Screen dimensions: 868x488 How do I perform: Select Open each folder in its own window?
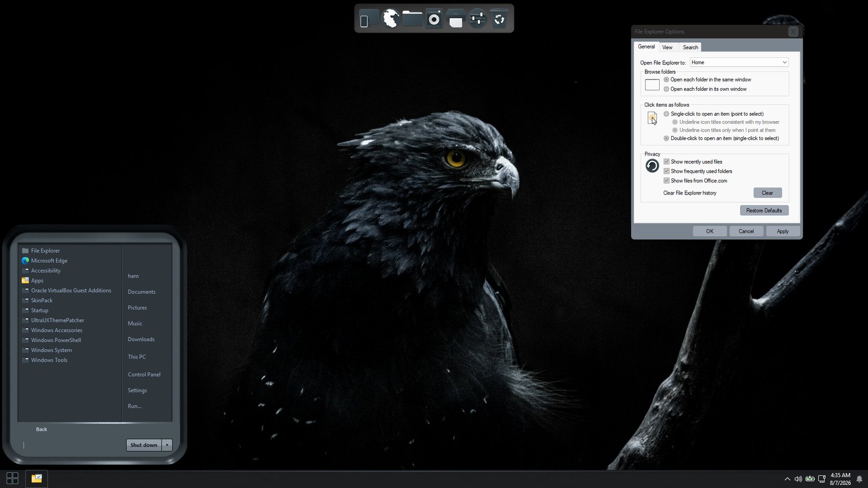click(705, 89)
